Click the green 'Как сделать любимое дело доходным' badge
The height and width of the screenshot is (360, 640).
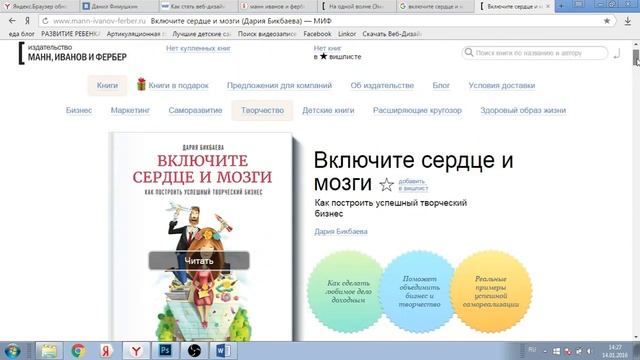coord(348,291)
